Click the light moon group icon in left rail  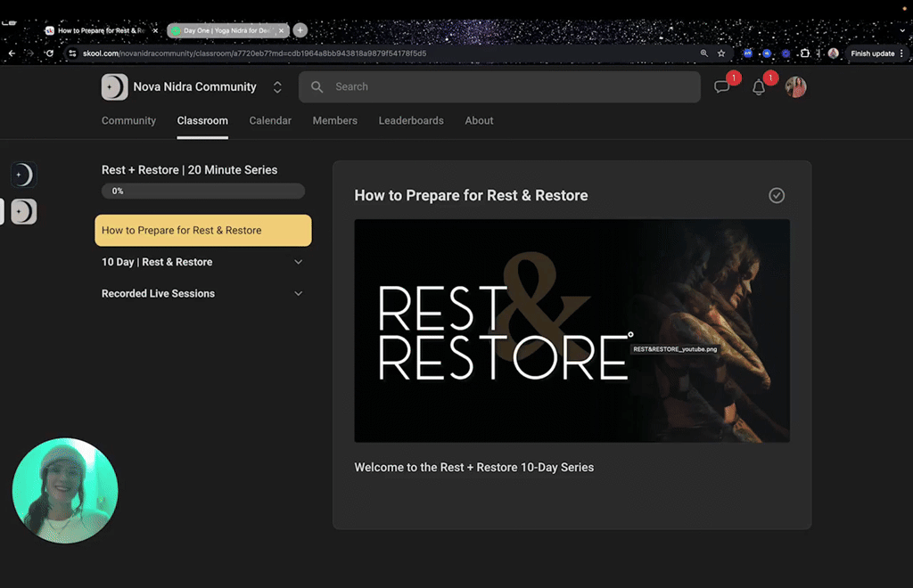[24, 212]
